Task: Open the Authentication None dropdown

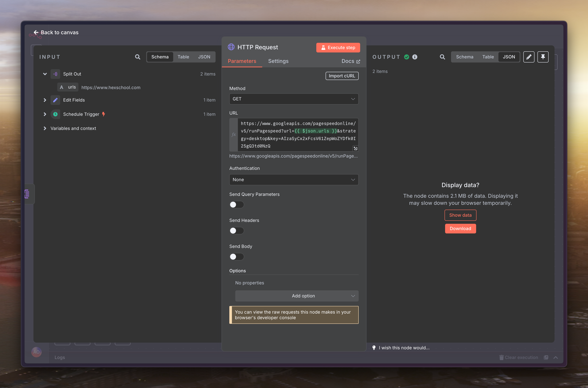Action: coord(294,180)
